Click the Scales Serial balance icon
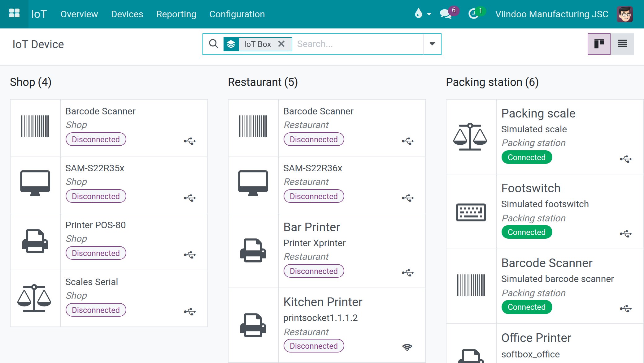Screen dimensions: 644x363 click(34, 298)
